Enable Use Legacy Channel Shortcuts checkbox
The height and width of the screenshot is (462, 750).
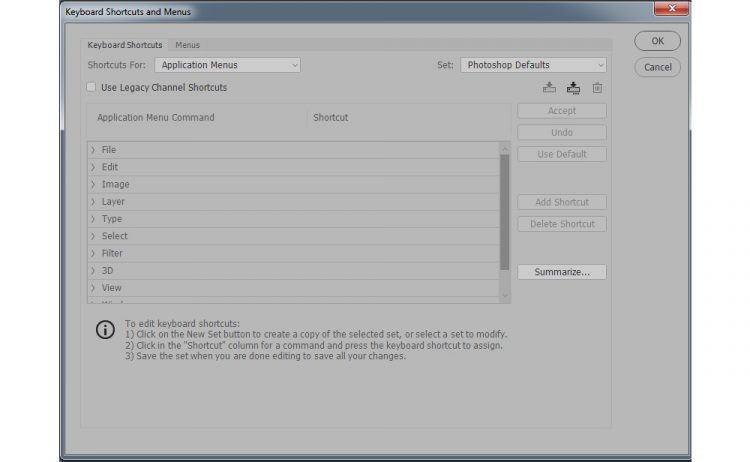(91, 87)
